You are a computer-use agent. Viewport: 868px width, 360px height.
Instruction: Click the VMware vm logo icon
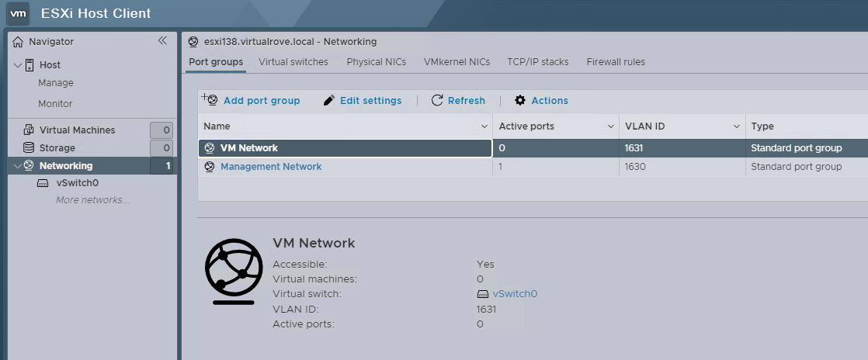click(18, 13)
